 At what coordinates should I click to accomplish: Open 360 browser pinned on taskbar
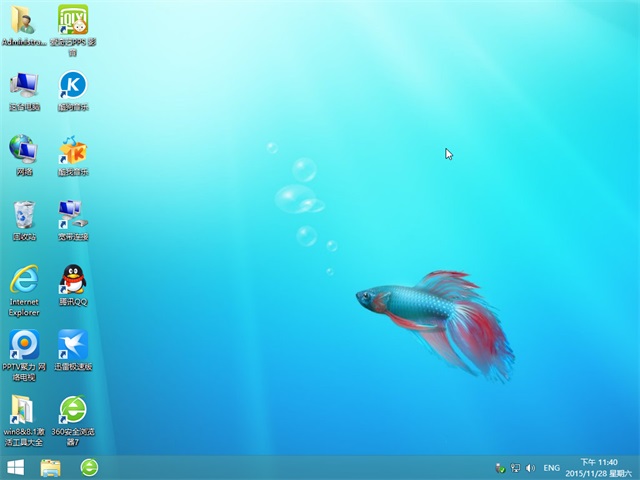point(89,467)
